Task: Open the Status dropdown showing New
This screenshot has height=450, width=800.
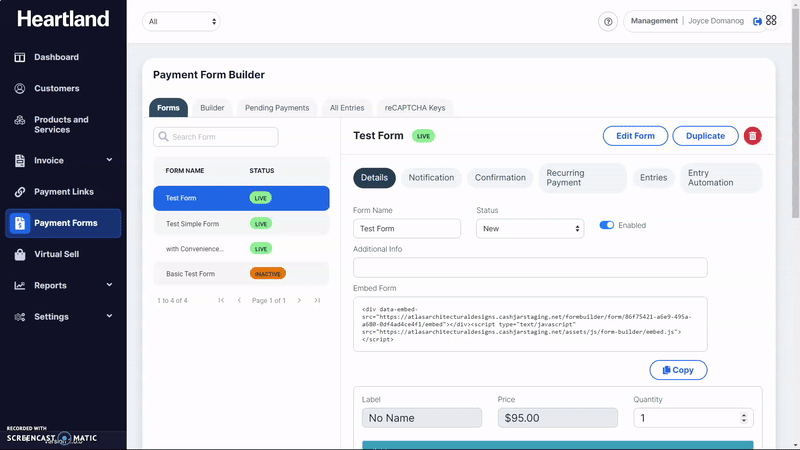Action: [x=529, y=229]
